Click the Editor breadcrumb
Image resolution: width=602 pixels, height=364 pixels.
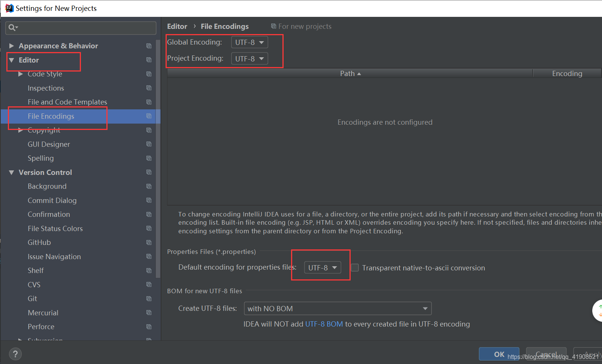click(177, 26)
